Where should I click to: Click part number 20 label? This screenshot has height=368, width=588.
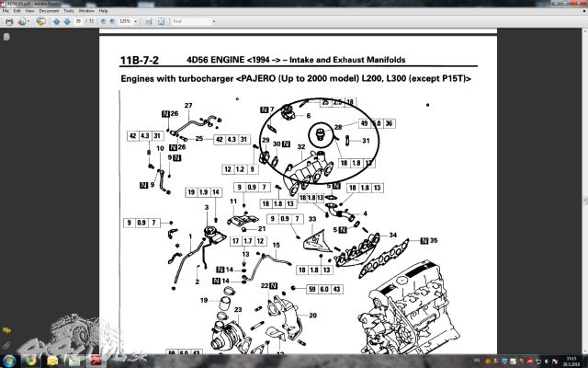tap(312, 316)
